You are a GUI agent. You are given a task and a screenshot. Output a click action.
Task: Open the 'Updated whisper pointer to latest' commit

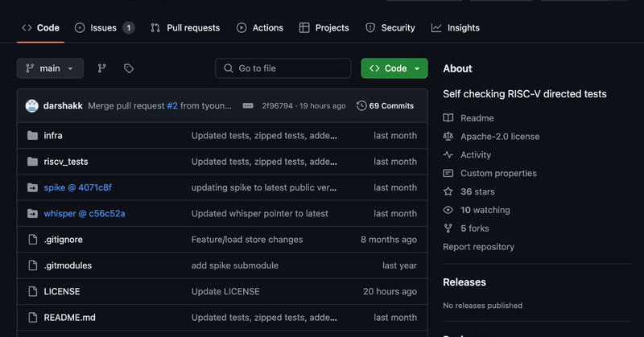[x=259, y=213]
